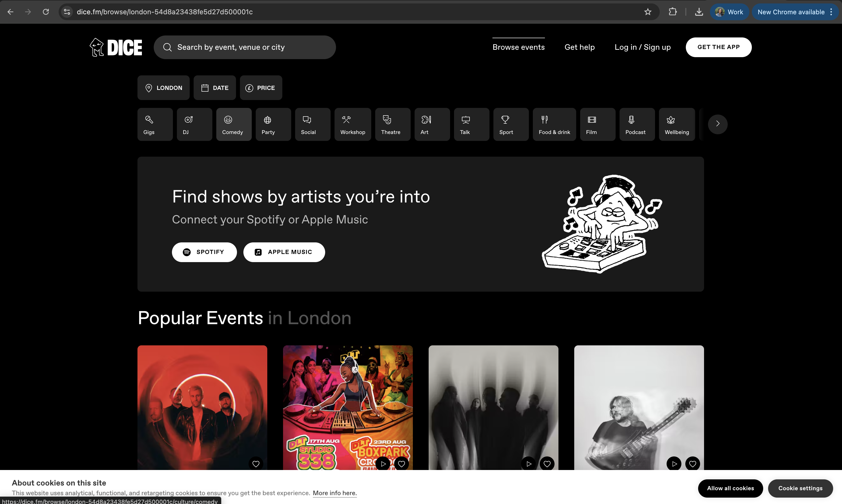Viewport: 842px width, 504px height.
Task: Open the LONDON location filter
Action: tap(163, 88)
